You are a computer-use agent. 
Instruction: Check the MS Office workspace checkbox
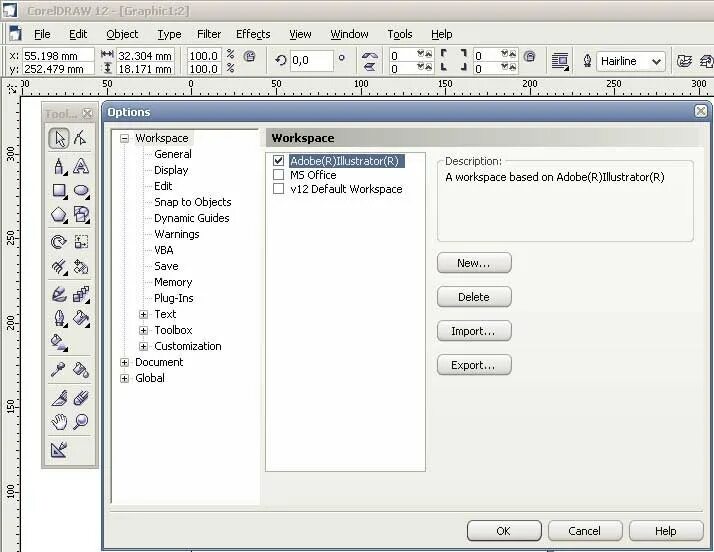click(279, 175)
